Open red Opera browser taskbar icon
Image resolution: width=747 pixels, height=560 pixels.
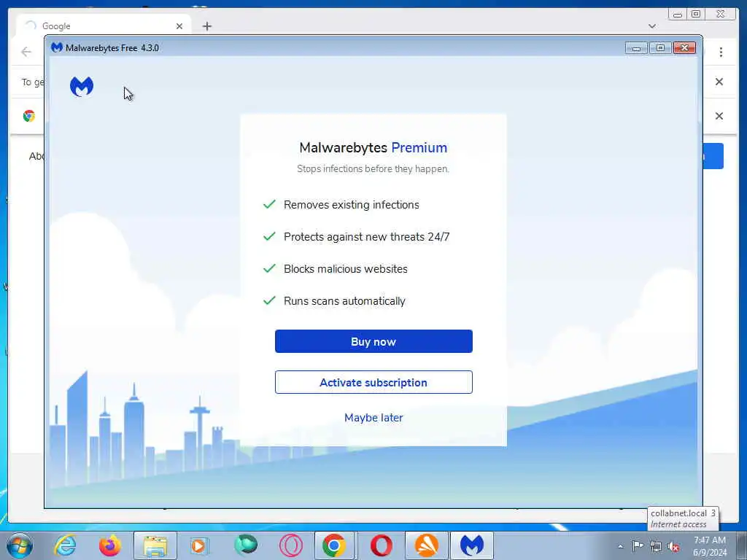[x=381, y=545]
